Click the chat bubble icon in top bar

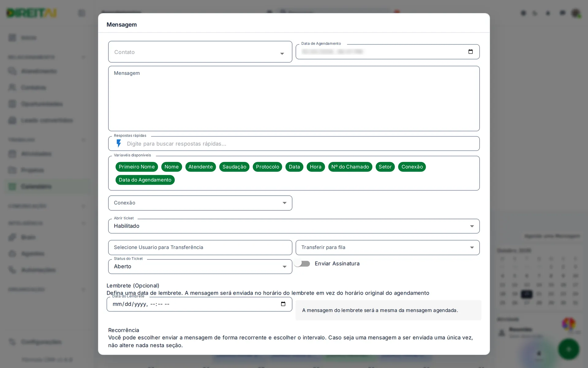[x=562, y=13]
